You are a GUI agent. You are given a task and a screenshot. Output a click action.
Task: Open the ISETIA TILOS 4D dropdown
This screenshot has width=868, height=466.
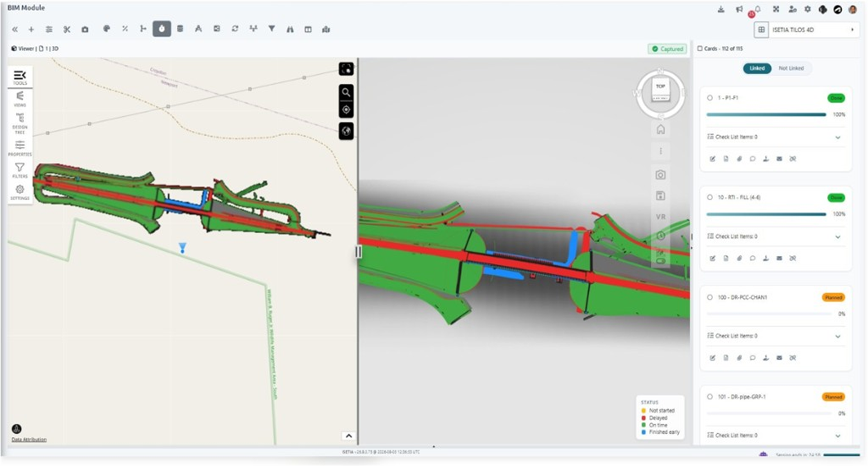pos(813,30)
